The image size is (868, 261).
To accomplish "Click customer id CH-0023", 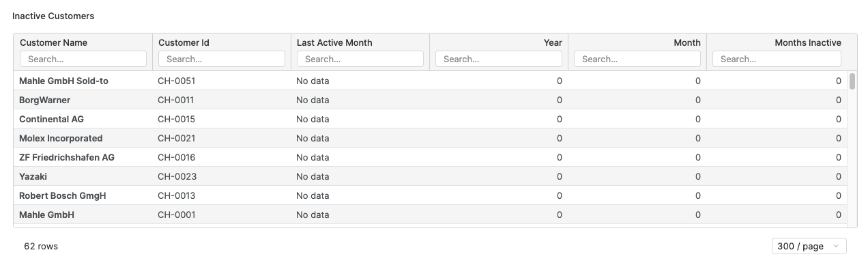I will [177, 176].
